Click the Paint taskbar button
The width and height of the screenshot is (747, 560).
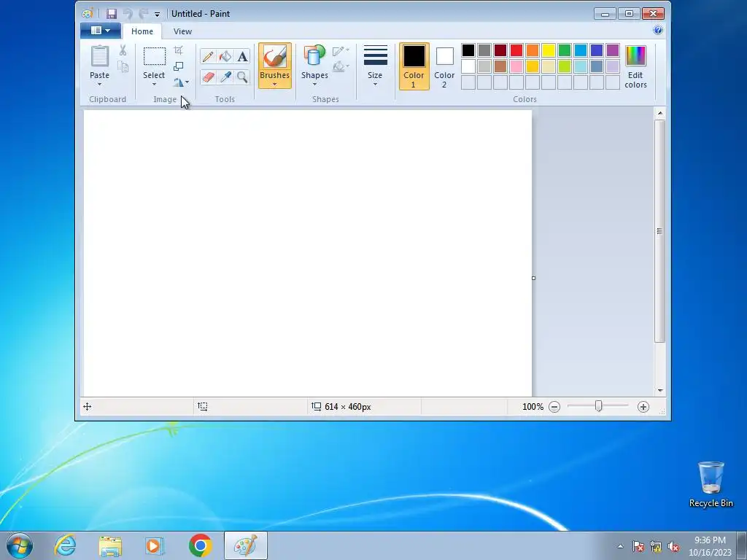pyautogui.click(x=246, y=545)
